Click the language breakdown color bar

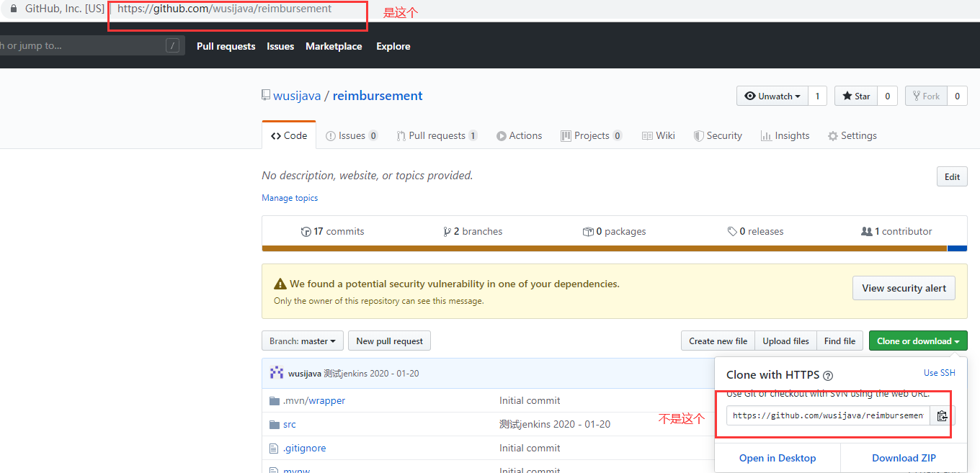pyautogui.click(x=614, y=248)
